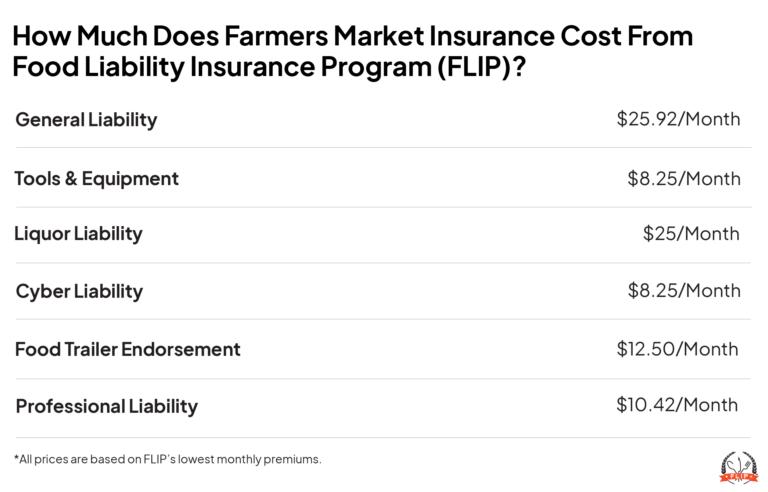The width and height of the screenshot is (768, 492).
Task: Select the Cyber Liability $8.25/Month price
Action: (x=684, y=291)
